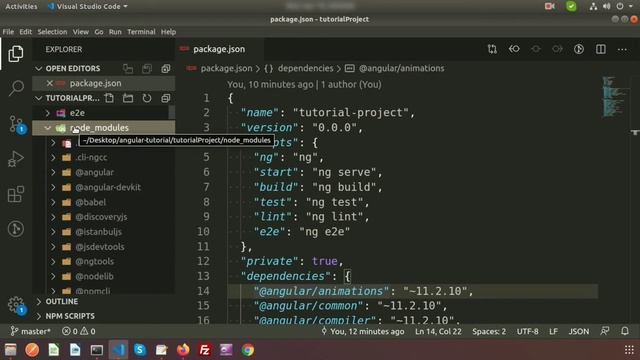Close package.json in Open Editors list
This screenshot has width=640, height=360.
point(49,83)
